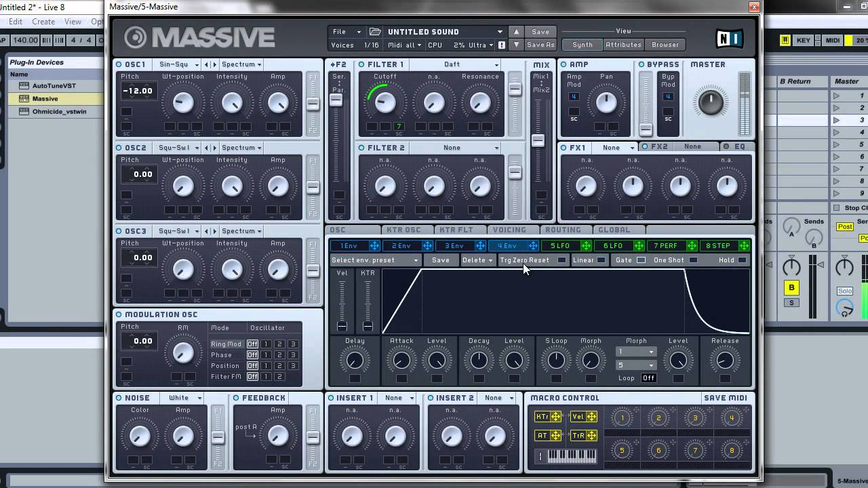868x488 pixels.
Task: Click the KTr macro drag handle
Action: pyautogui.click(x=556, y=417)
